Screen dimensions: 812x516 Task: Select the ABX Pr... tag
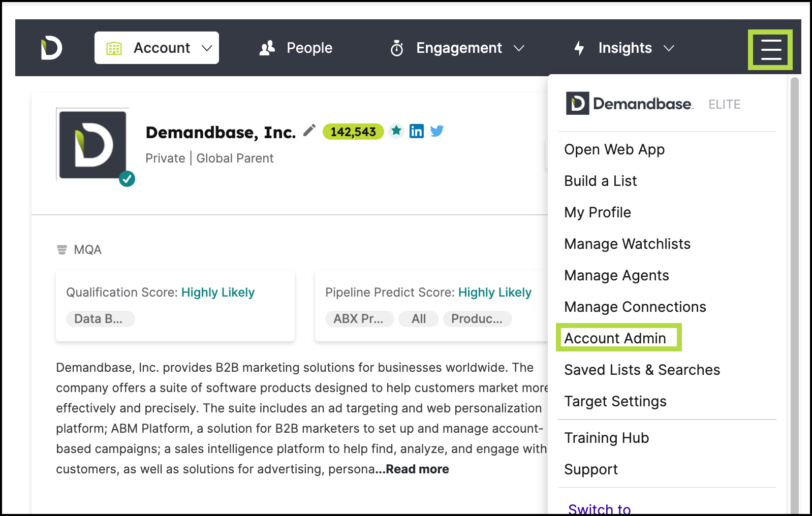click(359, 319)
